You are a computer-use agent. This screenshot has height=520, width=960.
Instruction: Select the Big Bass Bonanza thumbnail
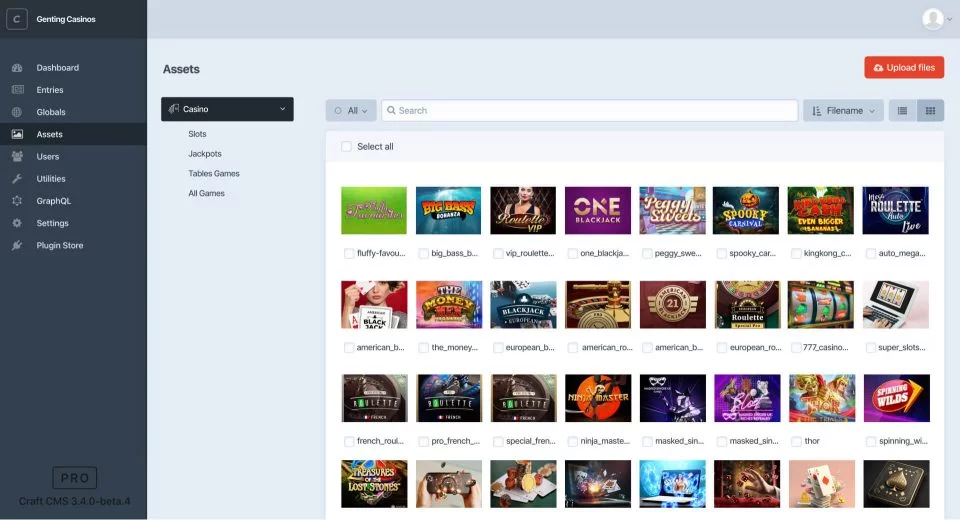(449, 210)
